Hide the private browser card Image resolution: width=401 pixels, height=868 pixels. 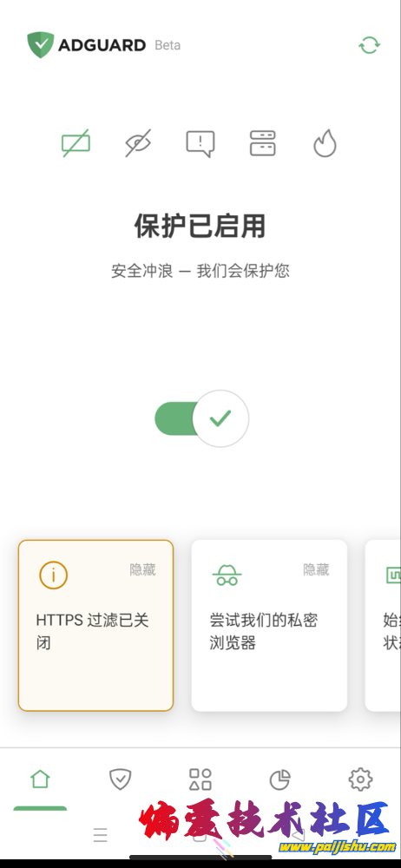click(x=316, y=569)
